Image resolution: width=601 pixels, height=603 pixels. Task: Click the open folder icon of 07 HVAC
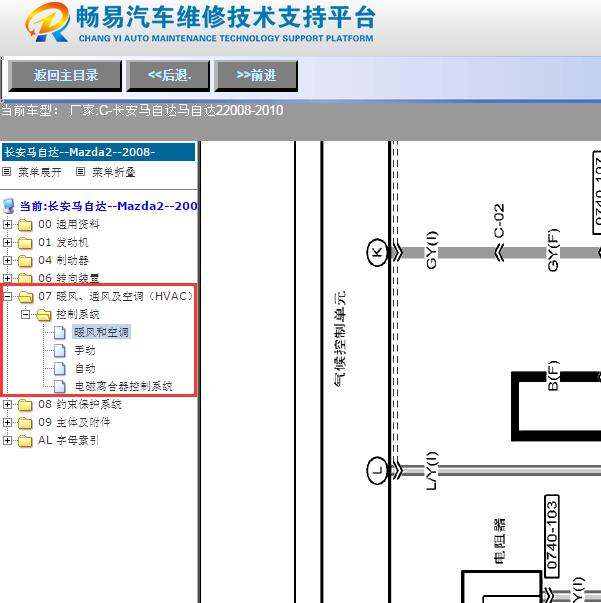[x=25, y=297]
